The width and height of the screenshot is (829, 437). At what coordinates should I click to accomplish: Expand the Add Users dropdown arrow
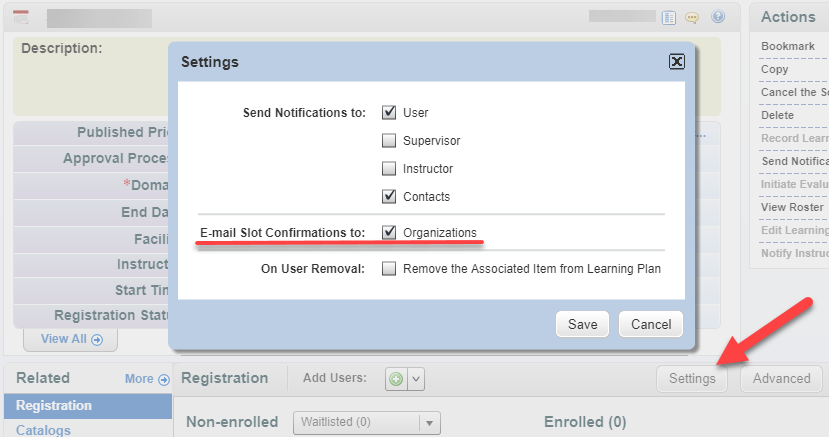tap(416, 379)
